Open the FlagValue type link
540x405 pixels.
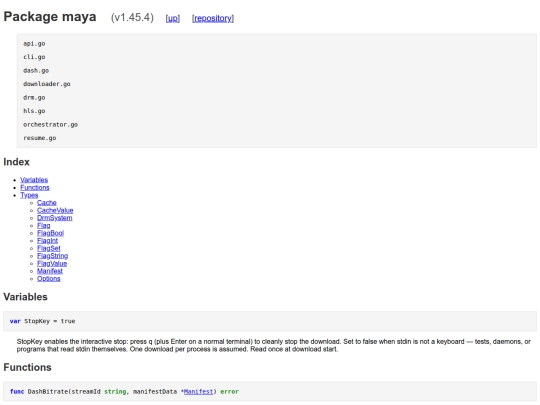[52, 263]
